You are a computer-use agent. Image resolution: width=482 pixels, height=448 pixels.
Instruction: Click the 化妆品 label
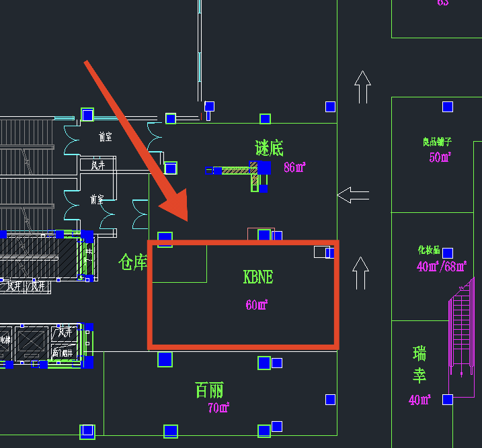[x=428, y=251]
